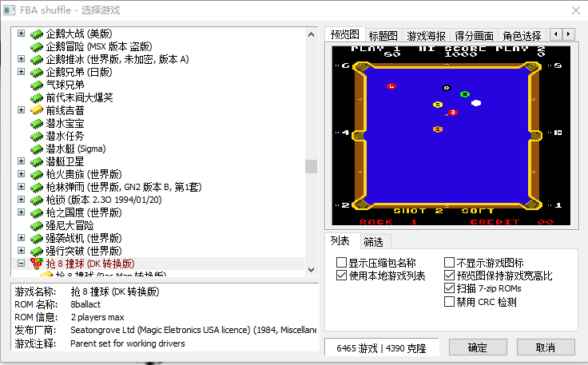Click the 强尼大冒险 game icon
The height and width of the screenshot is (365, 588).
click(x=37, y=225)
